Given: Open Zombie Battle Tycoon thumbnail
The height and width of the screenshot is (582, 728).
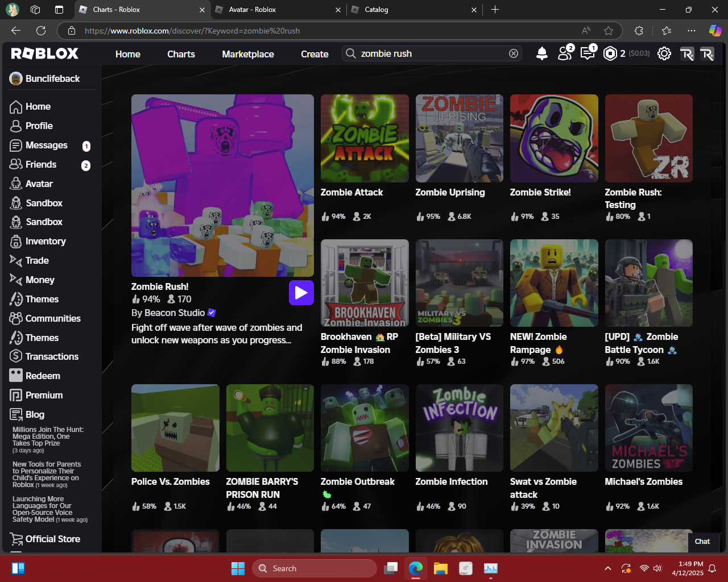Looking at the screenshot, I should (x=649, y=283).
